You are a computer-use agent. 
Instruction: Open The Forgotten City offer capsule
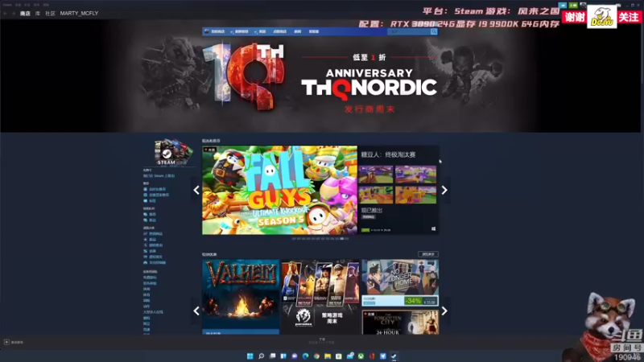click(400, 323)
